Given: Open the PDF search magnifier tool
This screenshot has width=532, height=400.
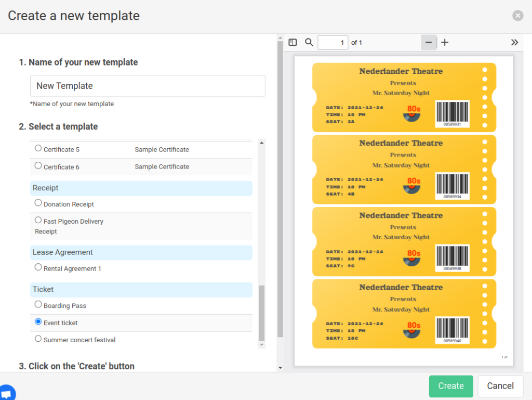Looking at the screenshot, I should 309,43.
